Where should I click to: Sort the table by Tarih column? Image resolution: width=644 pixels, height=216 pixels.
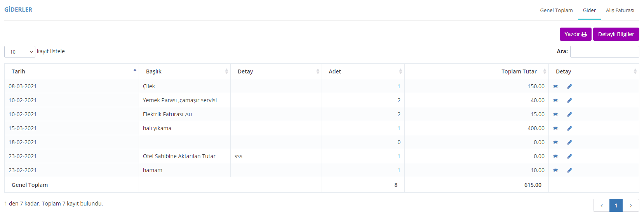click(71, 71)
